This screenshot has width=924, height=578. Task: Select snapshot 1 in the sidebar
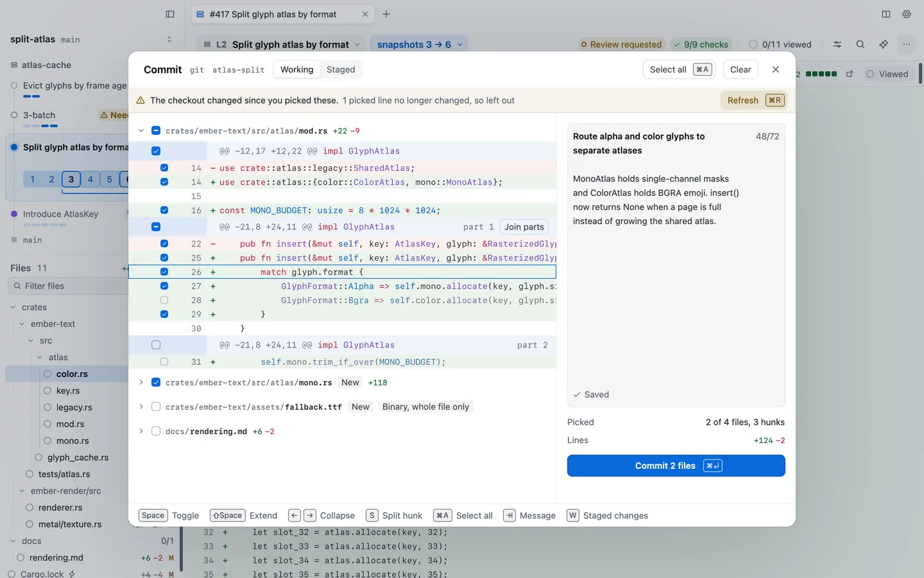tap(33, 179)
